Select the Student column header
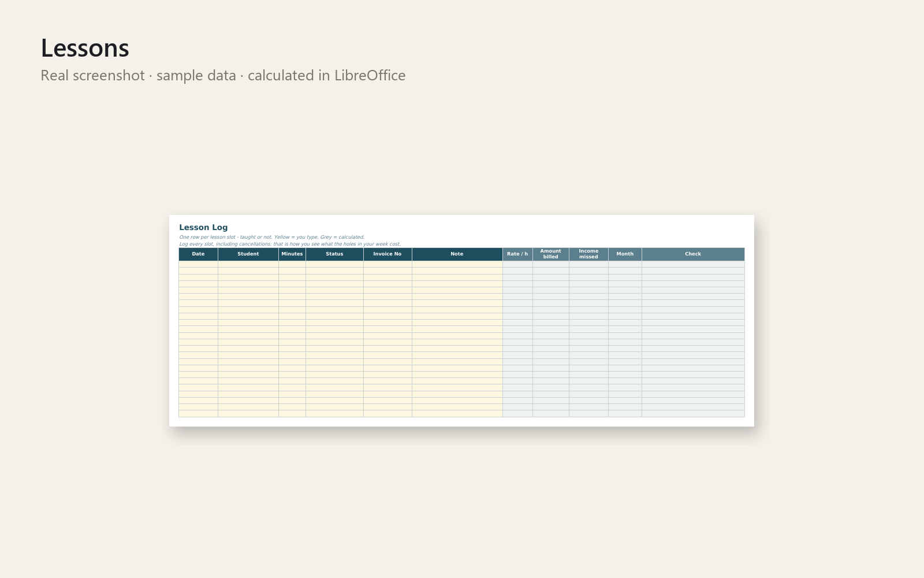The height and width of the screenshot is (578, 924). click(x=248, y=254)
